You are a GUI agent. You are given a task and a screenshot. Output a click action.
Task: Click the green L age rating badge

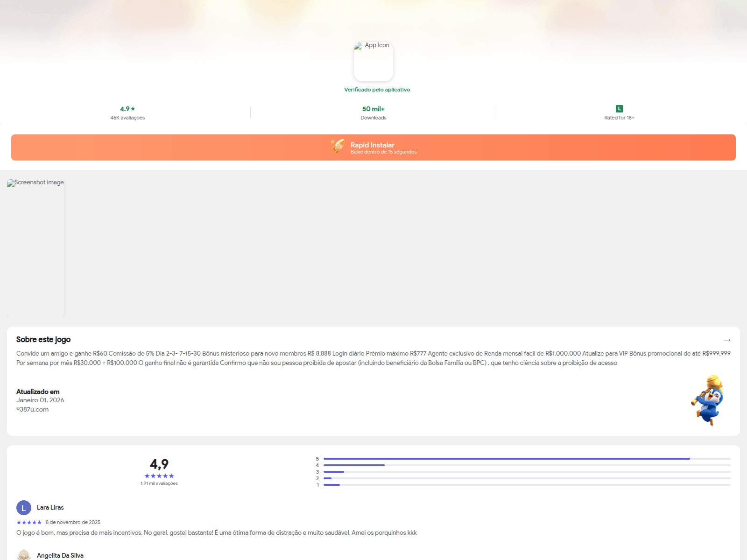619,109
